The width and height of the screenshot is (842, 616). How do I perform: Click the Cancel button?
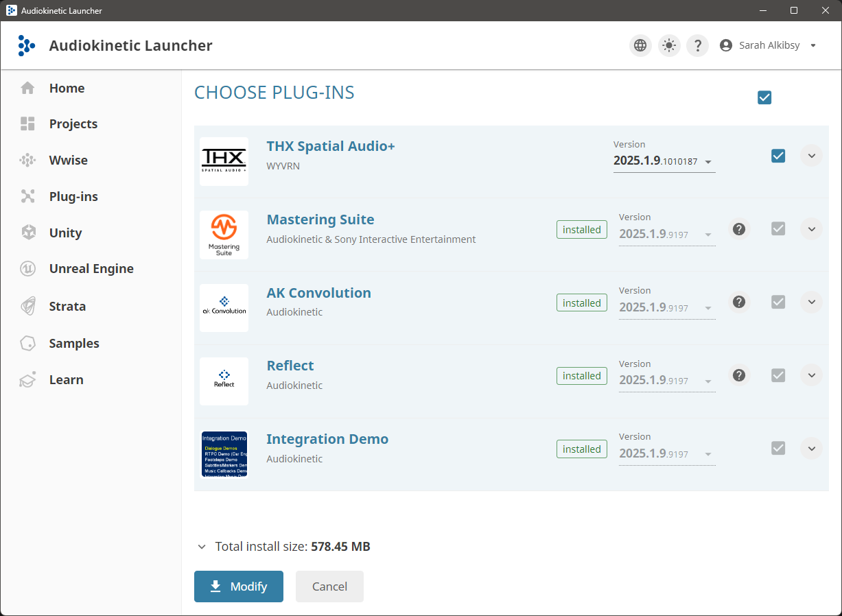click(329, 587)
